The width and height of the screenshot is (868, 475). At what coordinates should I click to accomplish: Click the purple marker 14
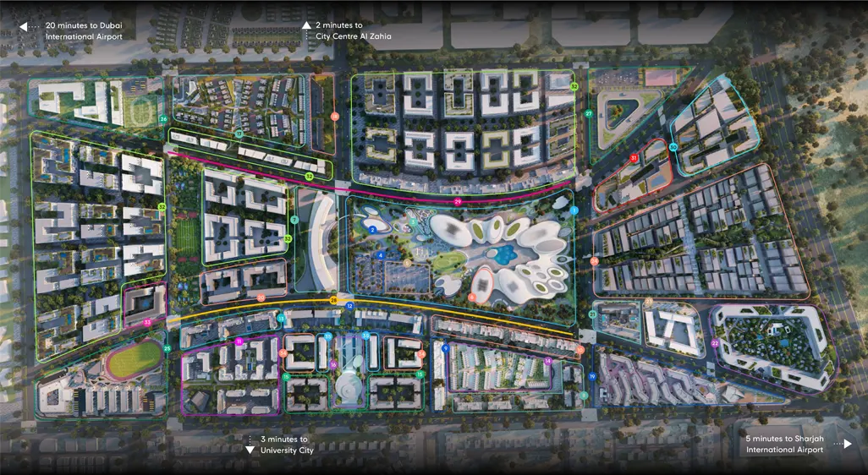548,361
